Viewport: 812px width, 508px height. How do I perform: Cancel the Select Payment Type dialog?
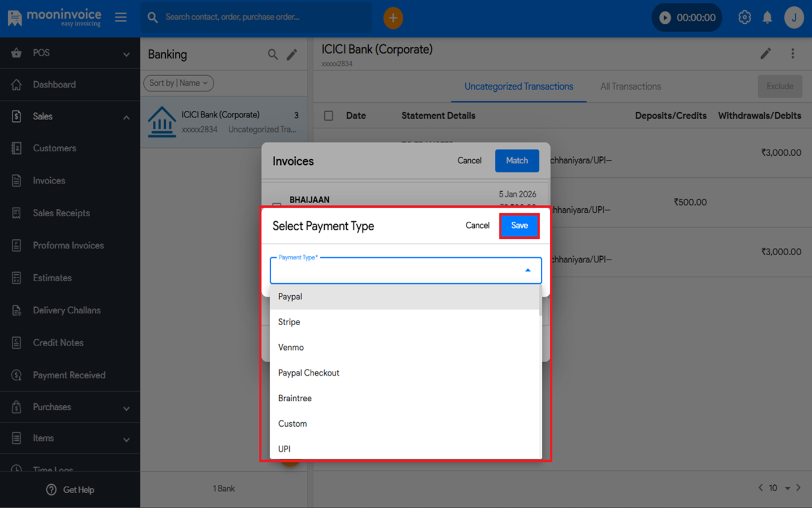click(x=477, y=226)
